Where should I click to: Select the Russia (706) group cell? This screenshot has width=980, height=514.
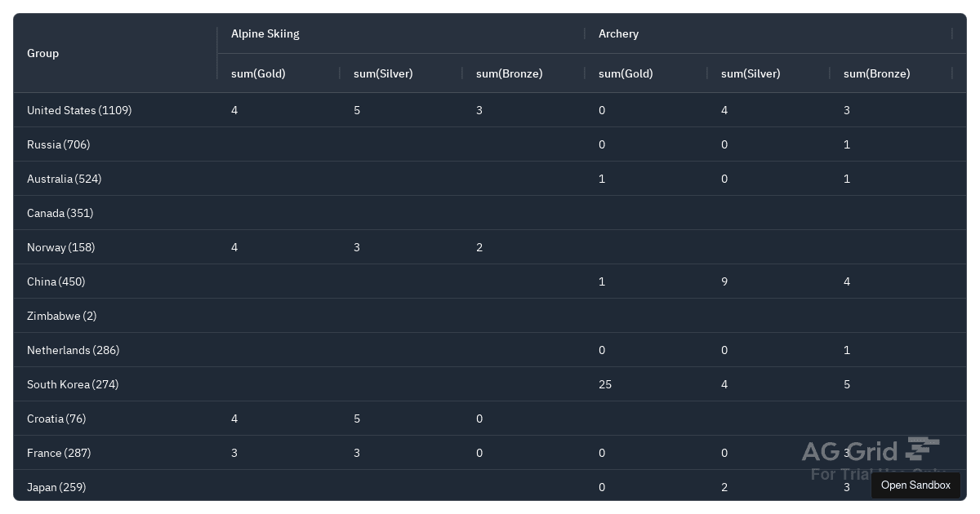pos(115,144)
